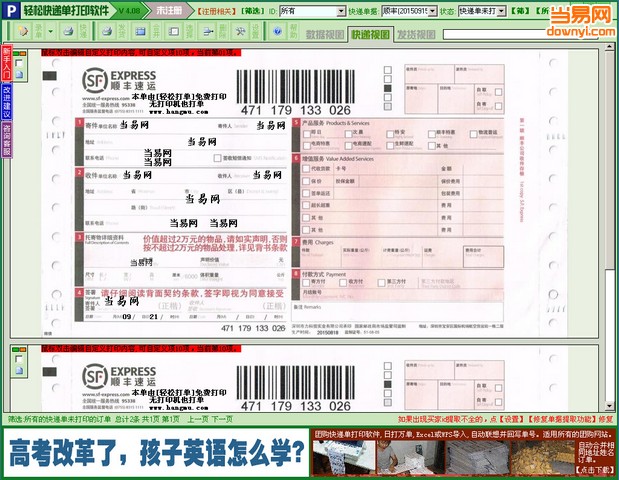Viewport: 619px width, 480px height.
Task: Click the 快递 waybill print icon
Action: tap(69, 31)
